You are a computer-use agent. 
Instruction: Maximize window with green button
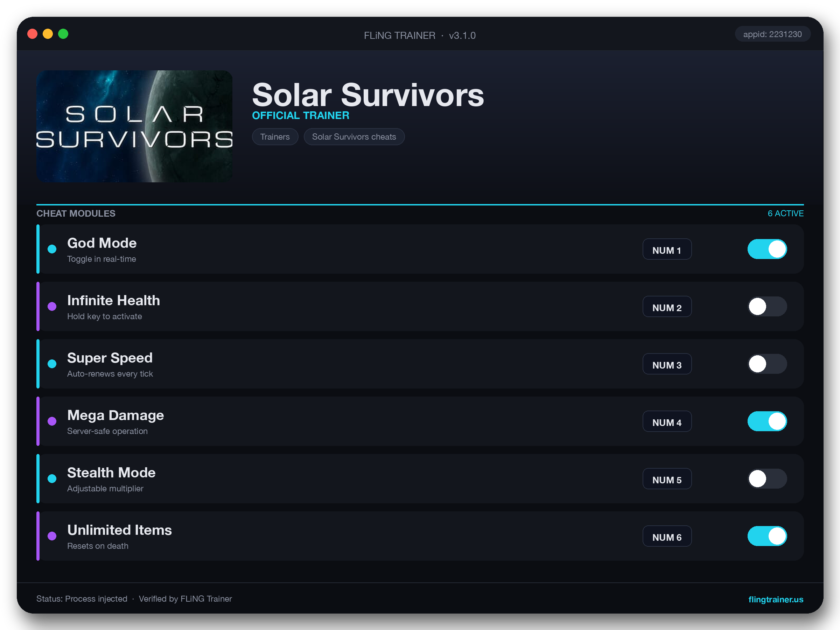(63, 34)
